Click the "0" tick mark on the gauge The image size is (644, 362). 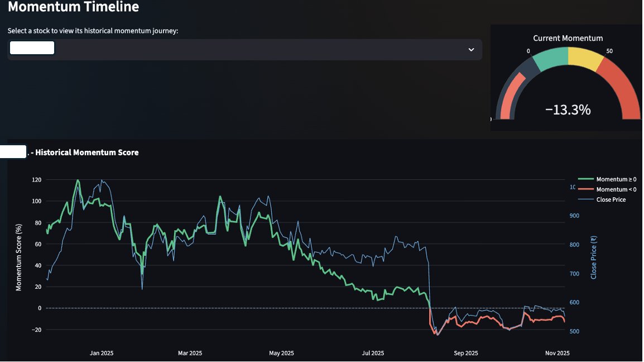[x=528, y=50]
